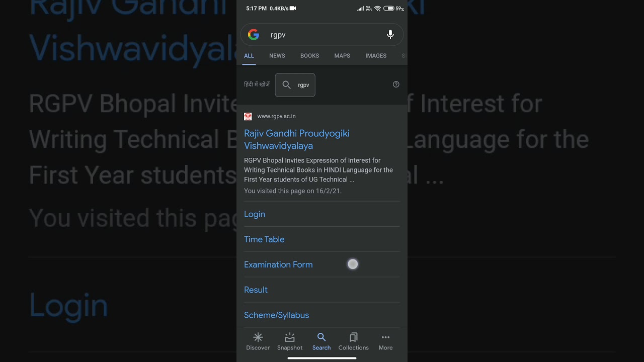644x362 pixels.
Task: Tap the home gesture bar
Action: coord(322,358)
